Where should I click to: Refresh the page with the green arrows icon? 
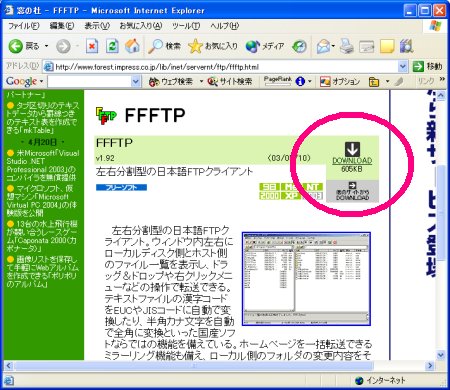point(112,46)
